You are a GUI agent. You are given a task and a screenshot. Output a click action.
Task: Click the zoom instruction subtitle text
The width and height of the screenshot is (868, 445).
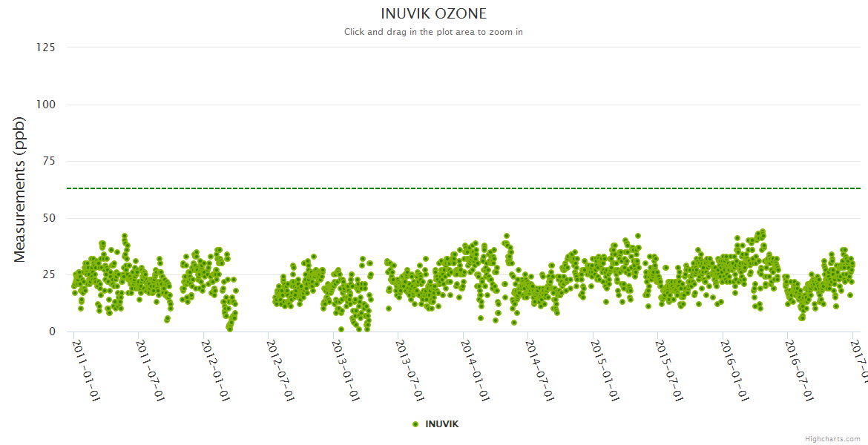tap(433, 32)
